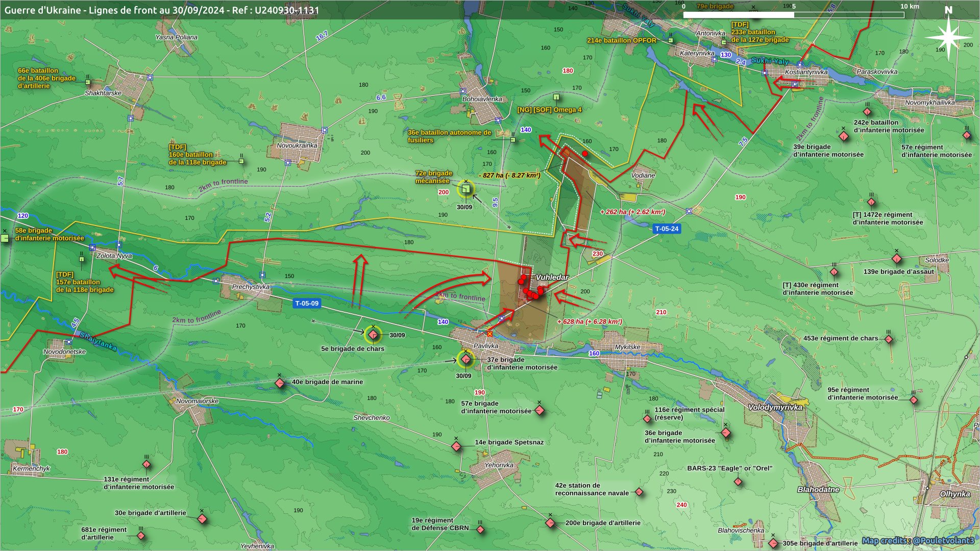Click the 57e brigade d'infanterie motorisée marker near Yehorivka

coord(540,410)
